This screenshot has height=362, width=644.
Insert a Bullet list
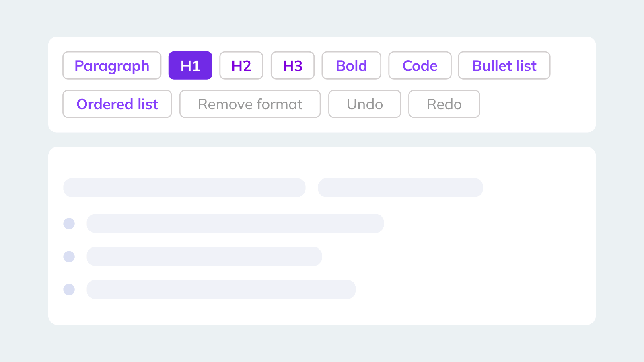point(504,65)
